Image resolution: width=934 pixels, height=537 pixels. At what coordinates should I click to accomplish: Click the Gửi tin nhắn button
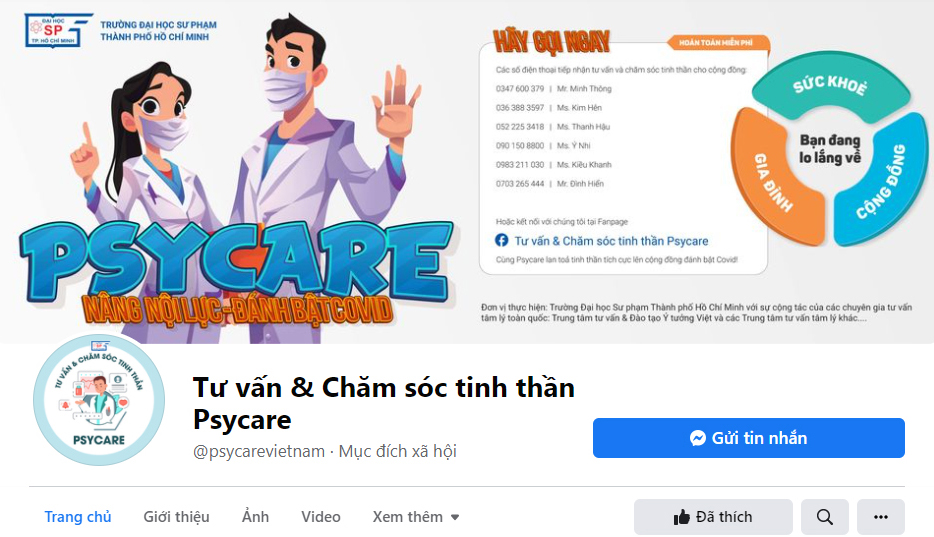click(749, 438)
